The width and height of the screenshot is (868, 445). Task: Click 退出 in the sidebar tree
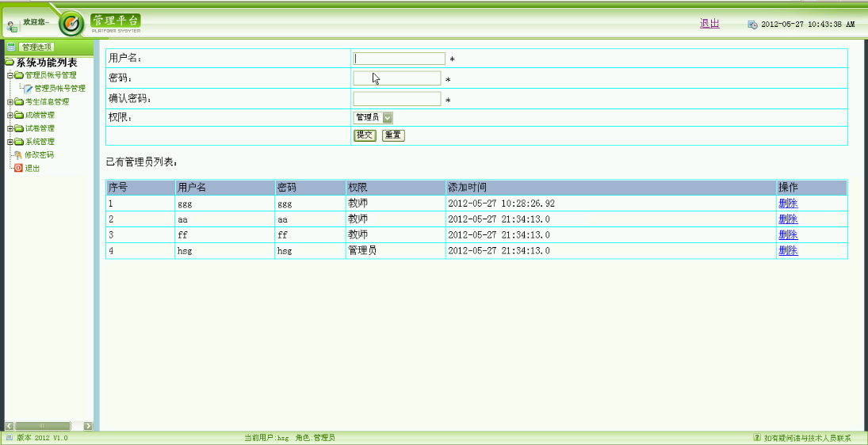coord(33,168)
